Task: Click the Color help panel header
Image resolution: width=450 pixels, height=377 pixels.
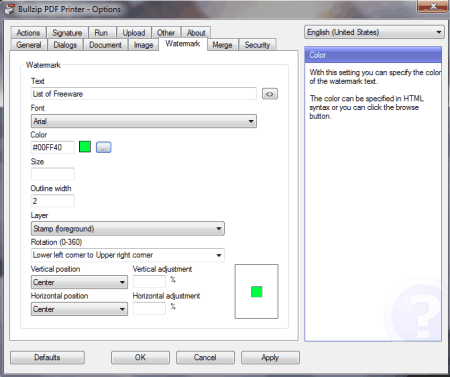Action: [x=373, y=55]
